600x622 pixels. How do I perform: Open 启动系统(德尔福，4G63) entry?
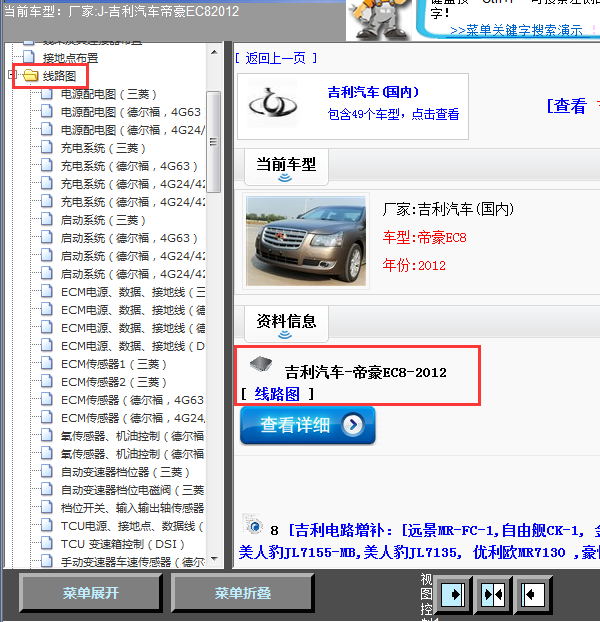coord(129,238)
